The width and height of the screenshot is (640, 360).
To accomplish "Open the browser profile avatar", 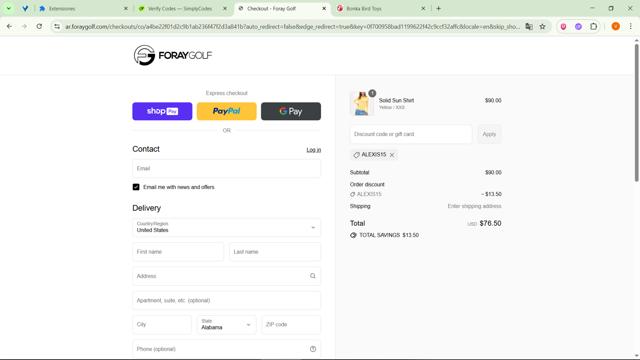I will [616, 27].
